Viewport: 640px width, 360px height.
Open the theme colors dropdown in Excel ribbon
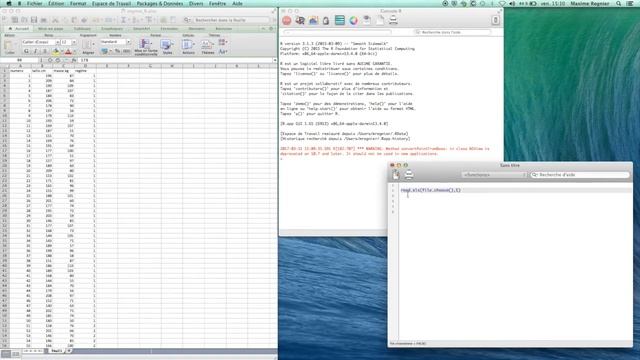(222, 42)
